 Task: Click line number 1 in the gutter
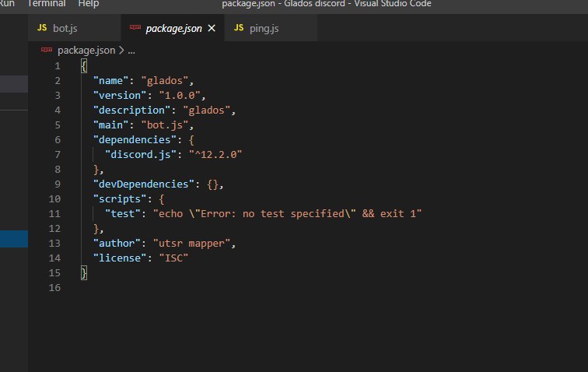(x=58, y=66)
